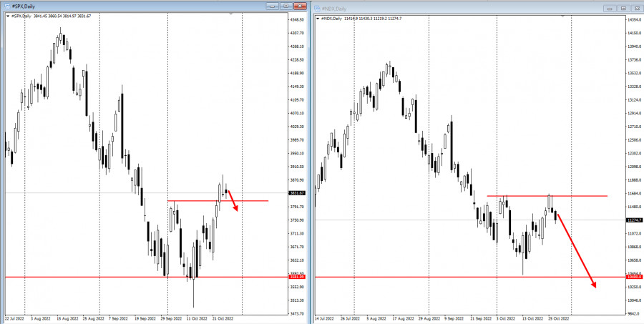Screen dimensions: 644x324
Task: Select the chart shift marker in NDX chart
Action: coord(562,16)
